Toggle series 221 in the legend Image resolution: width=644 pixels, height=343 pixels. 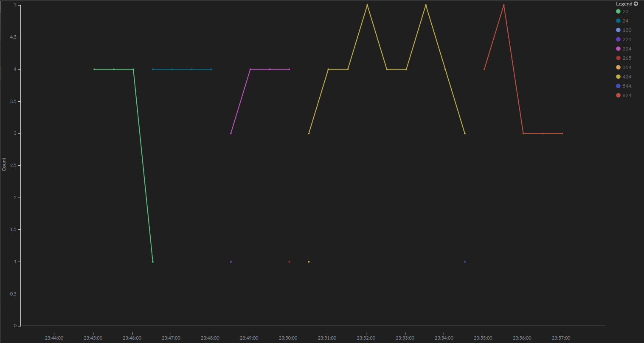624,39
